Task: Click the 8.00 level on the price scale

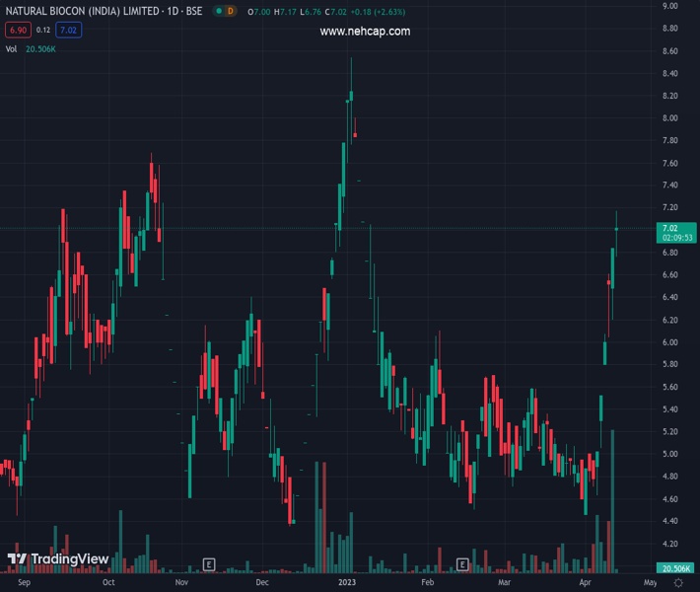Action: click(x=669, y=118)
